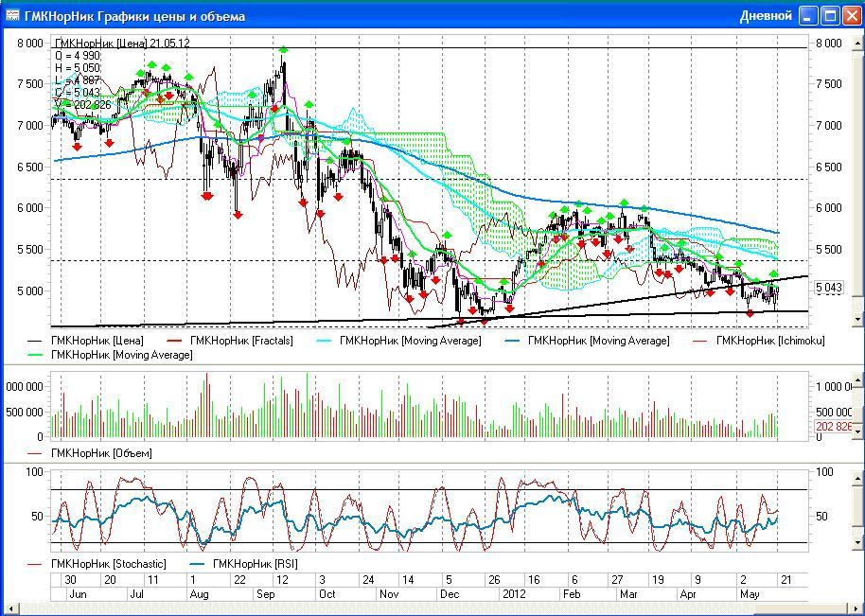This screenshot has height=616, width=865.
Task: Click the volume panel scroll-up arrow
Action: point(857,379)
